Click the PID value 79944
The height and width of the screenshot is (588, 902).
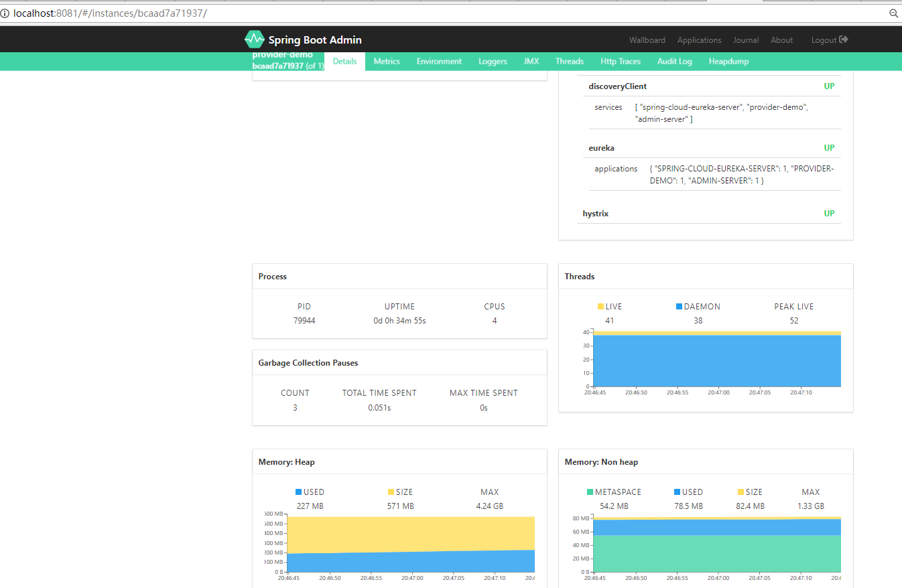tap(304, 321)
